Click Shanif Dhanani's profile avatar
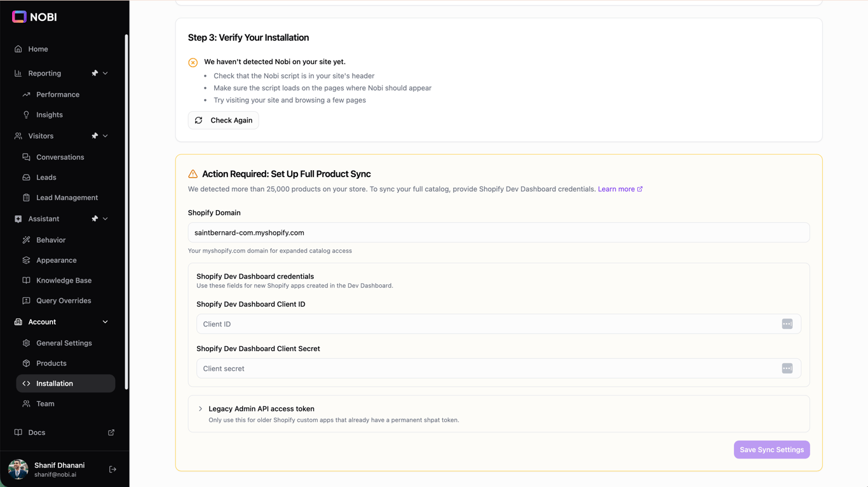The height and width of the screenshot is (487, 868). pos(18,469)
